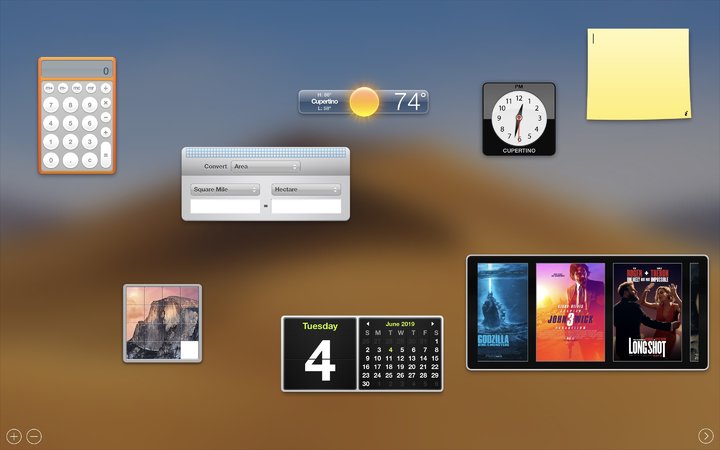Tap the 8 key on the calculator

(x=70, y=105)
